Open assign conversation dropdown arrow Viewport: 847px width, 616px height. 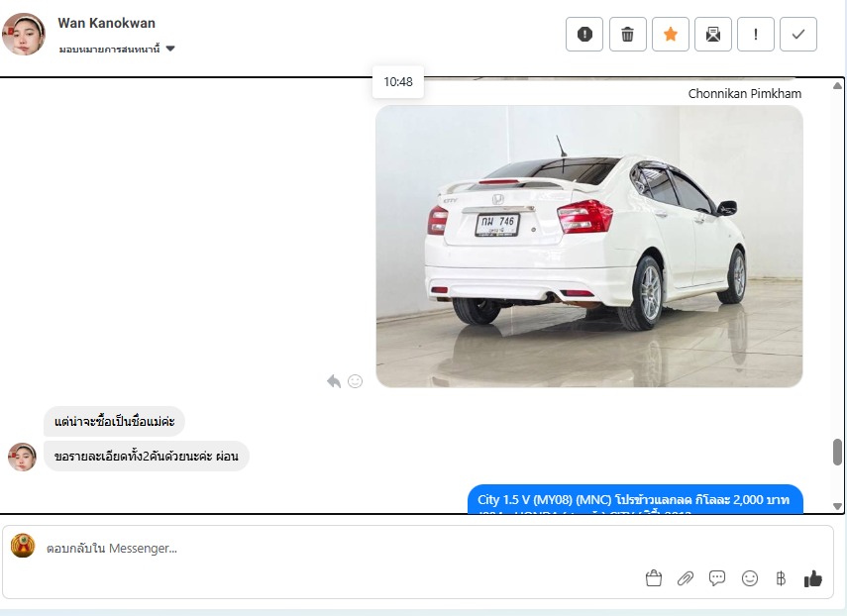(x=170, y=49)
